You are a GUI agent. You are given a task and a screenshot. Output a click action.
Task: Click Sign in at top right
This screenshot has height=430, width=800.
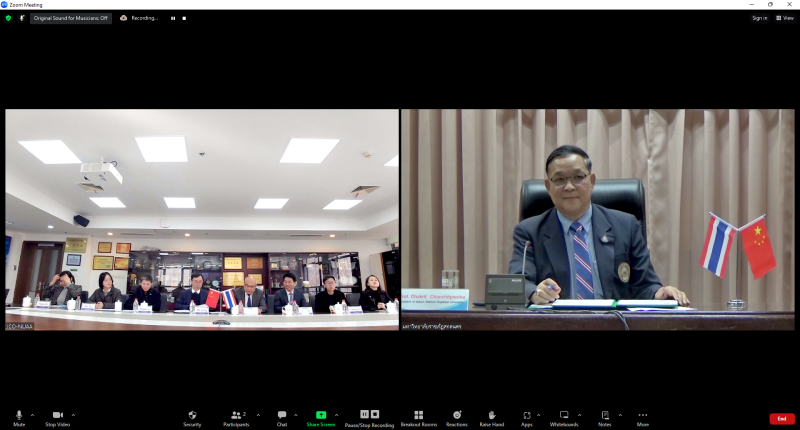coord(759,18)
